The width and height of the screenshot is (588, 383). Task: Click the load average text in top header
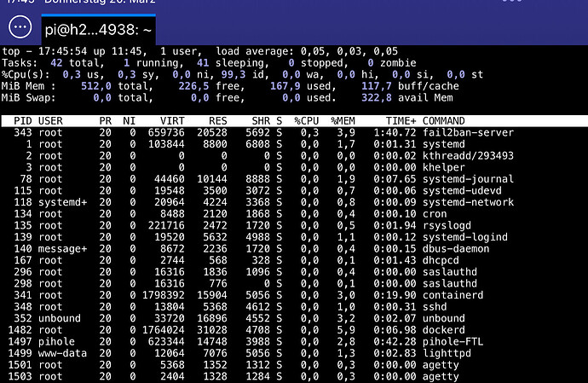[x=307, y=51]
